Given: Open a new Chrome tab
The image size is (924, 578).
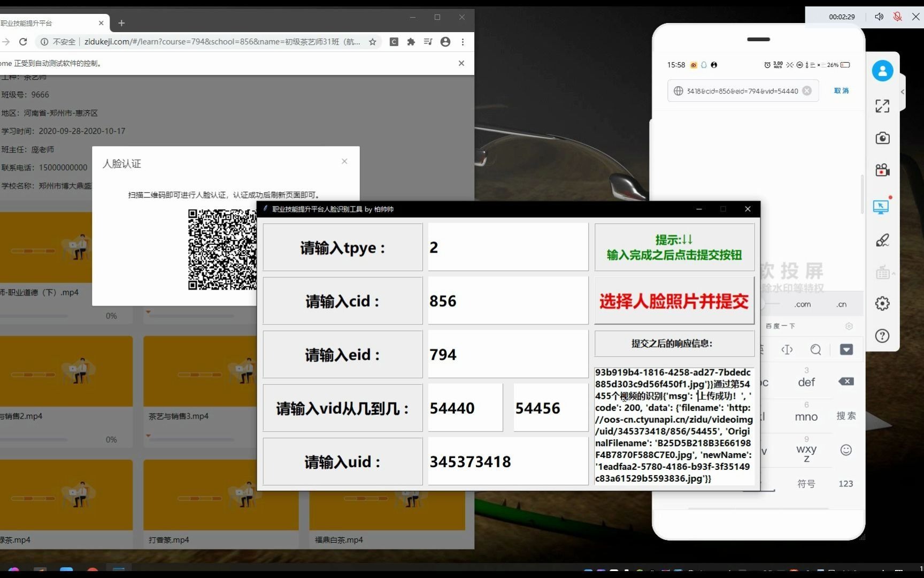Looking at the screenshot, I should tap(121, 23).
